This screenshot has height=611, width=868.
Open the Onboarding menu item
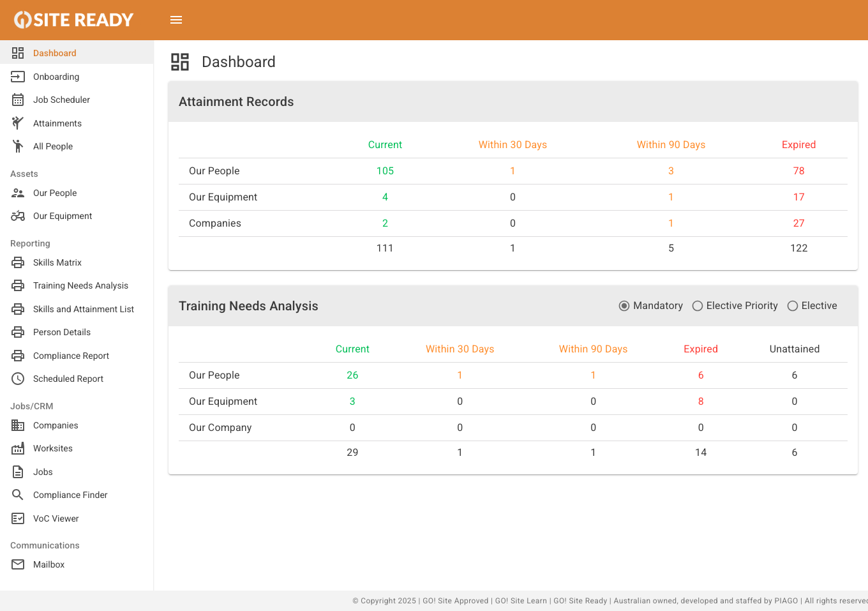click(77, 77)
